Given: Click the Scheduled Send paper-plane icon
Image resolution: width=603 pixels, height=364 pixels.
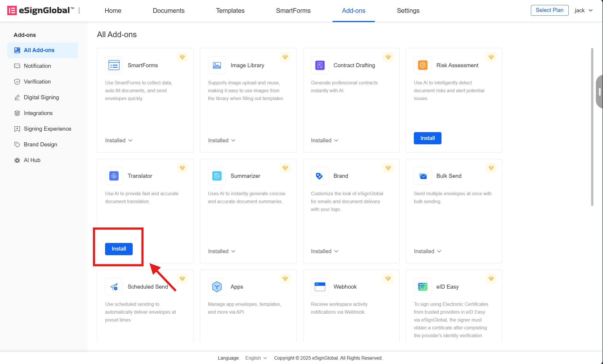Looking at the screenshot, I should pyautogui.click(x=114, y=287).
